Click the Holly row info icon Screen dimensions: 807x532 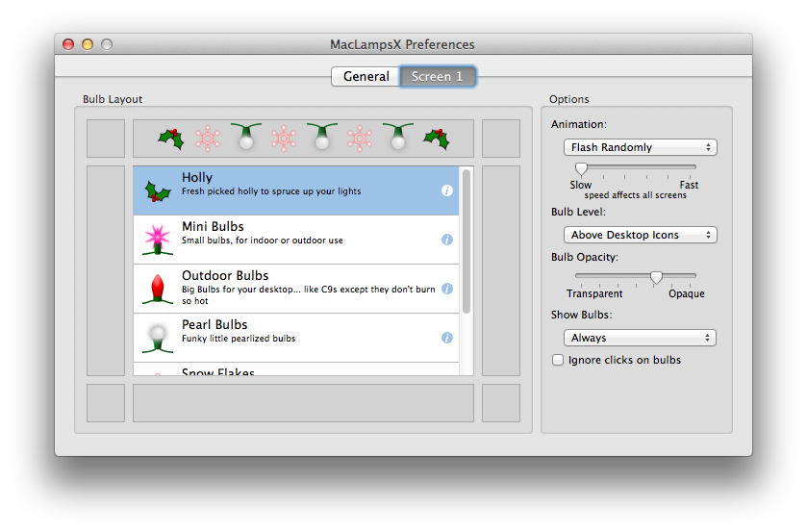pyautogui.click(x=446, y=190)
